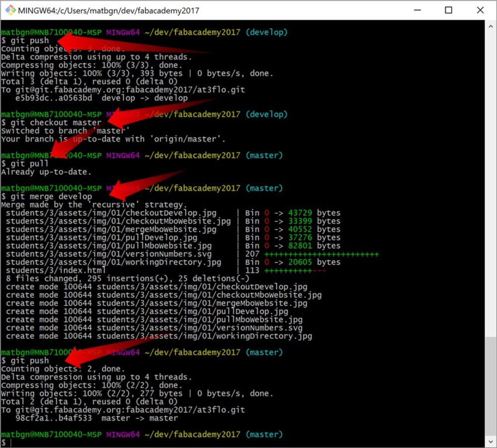Click '8 files changed, 295 insertions' summary
The height and width of the screenshot is (448, 497).
(128, 278)
